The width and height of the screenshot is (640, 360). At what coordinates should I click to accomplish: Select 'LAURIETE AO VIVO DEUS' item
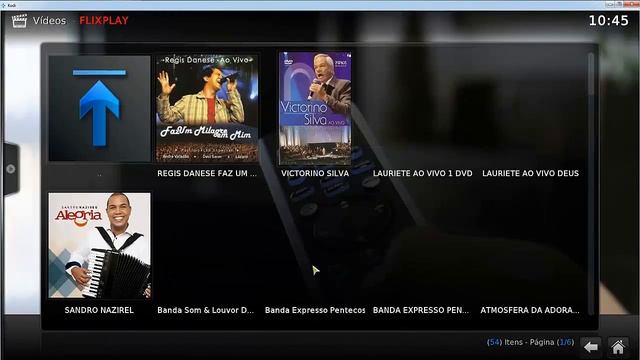pyautogui.click(x=530, y=173)
